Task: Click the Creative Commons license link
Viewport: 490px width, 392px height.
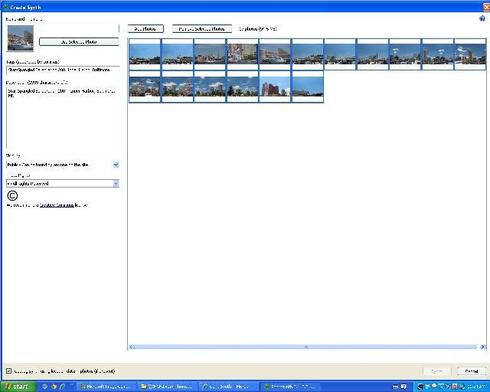Action: [57, 205]
